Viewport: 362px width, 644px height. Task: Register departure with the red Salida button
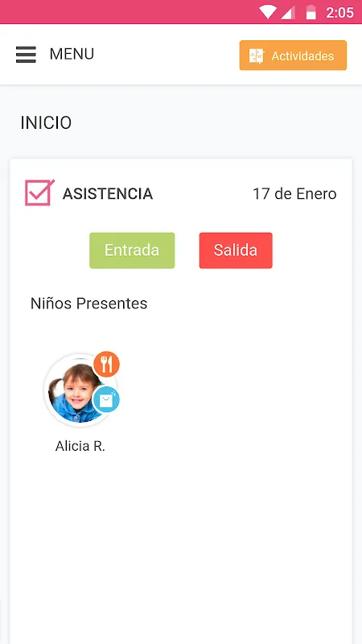(x=236, y=250)
